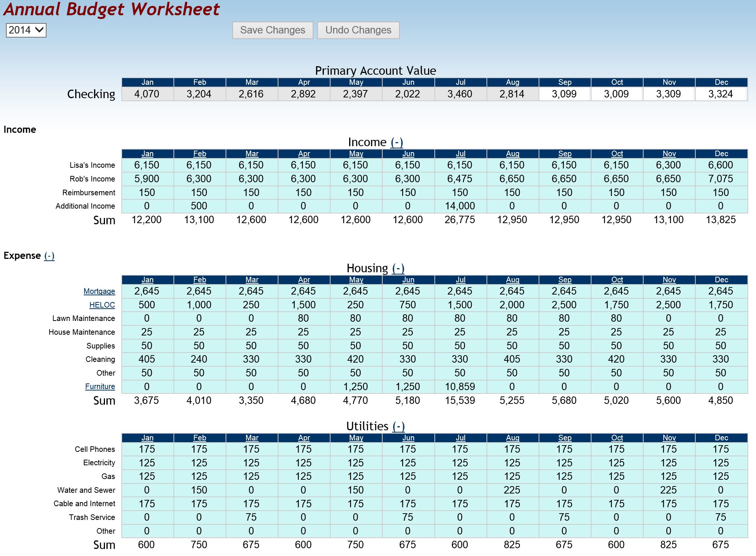Select the Primary Account Value heading
The width and height of the screenshot is (756, 556).
pos(376,71)
